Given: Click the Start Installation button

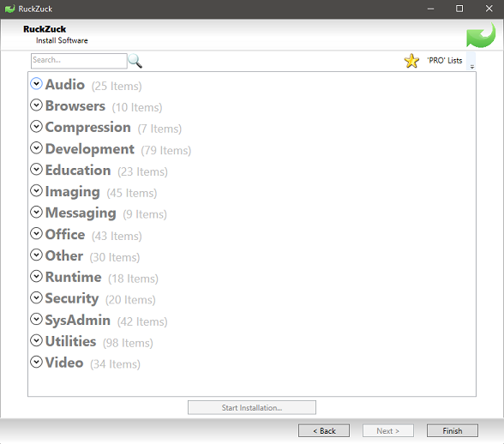Looking at the screenshot, I should point(252,408).
